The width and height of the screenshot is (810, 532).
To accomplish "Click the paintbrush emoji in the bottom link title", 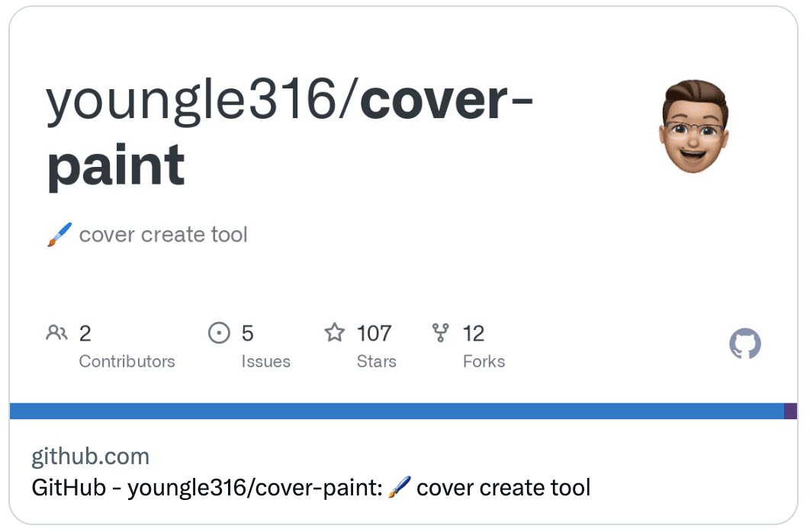I will [x=399, y=486].
